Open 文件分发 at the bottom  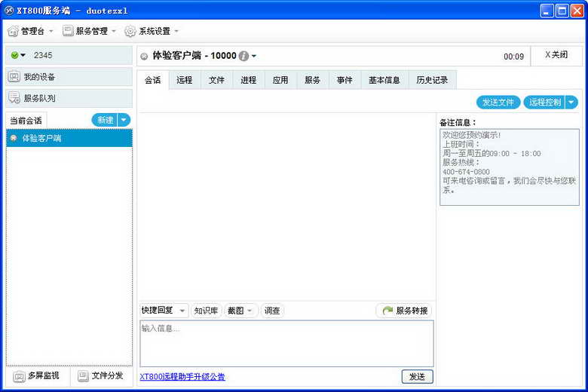(100, 376)
